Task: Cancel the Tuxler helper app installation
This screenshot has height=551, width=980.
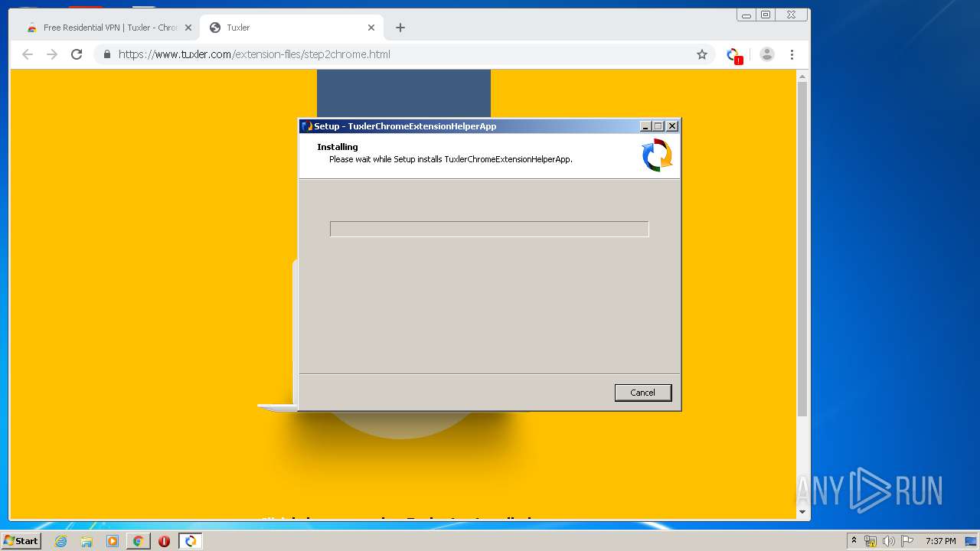Action: pos(643,393)
